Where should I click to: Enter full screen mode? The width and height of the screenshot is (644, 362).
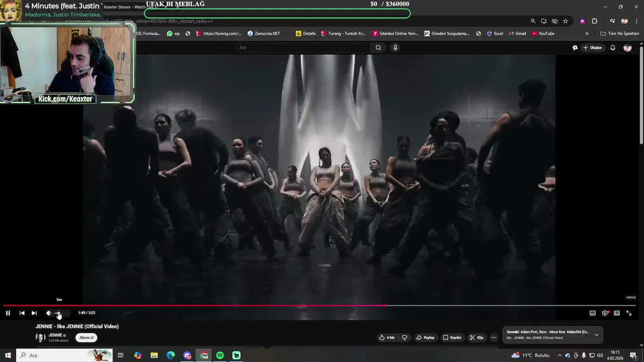pos(629,313)
